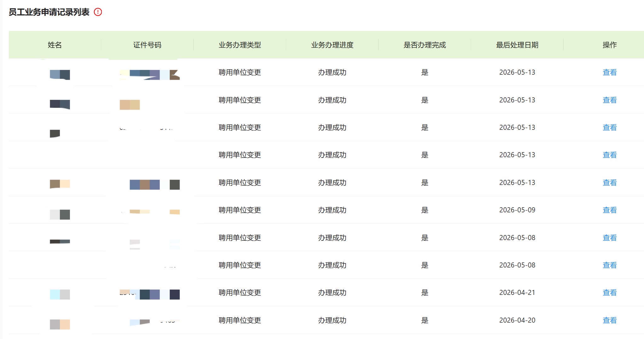The width and height of the screenshot is (644, 339).
Task: Open 查看 link in the 2026-04-21 row
Action: (x=609, y=293)
